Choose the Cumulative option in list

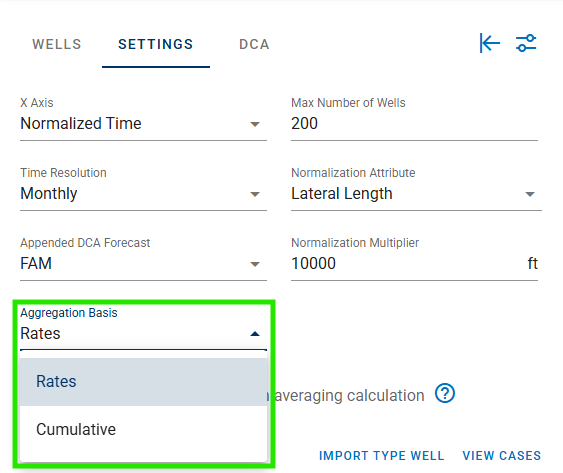click(143, 430)
